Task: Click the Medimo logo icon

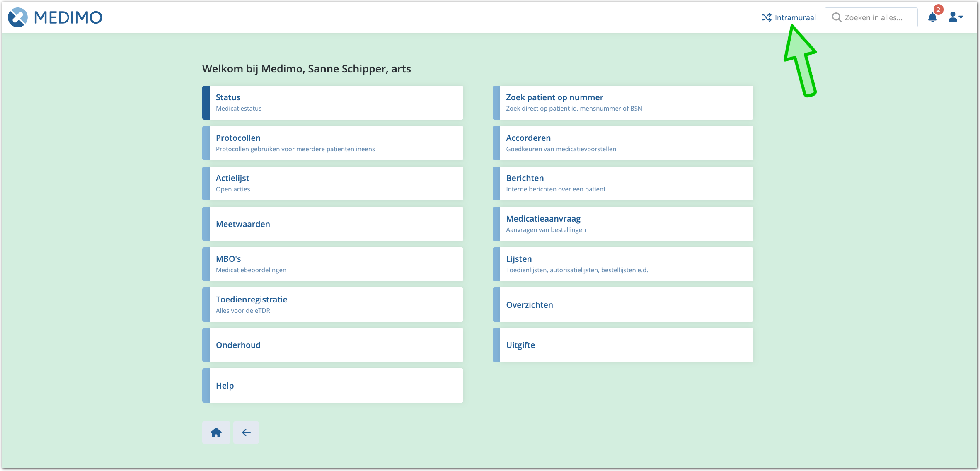Action: click(x=18, y=17)
